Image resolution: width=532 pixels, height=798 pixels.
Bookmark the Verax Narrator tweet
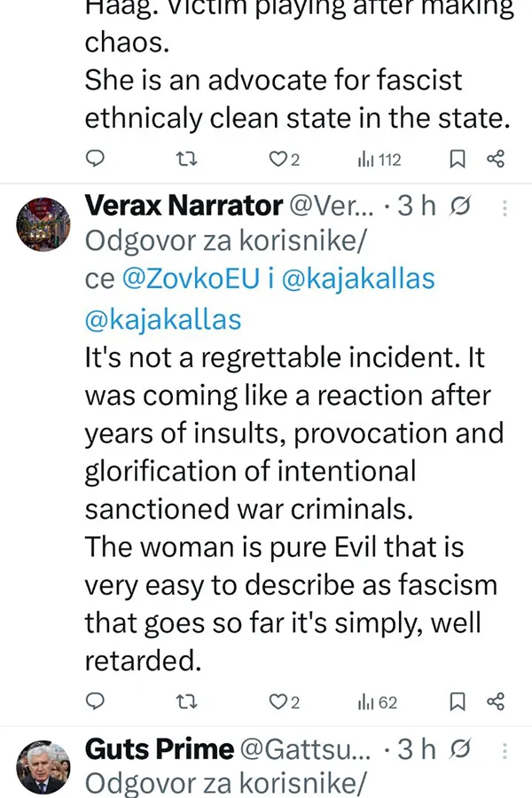(458, 702)
